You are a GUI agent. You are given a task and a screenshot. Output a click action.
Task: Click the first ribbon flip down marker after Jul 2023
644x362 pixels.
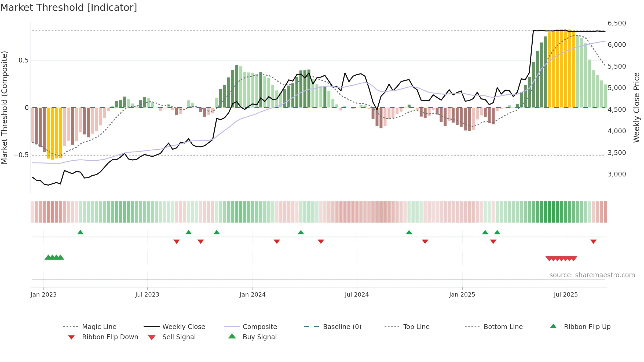click(177, 242)
